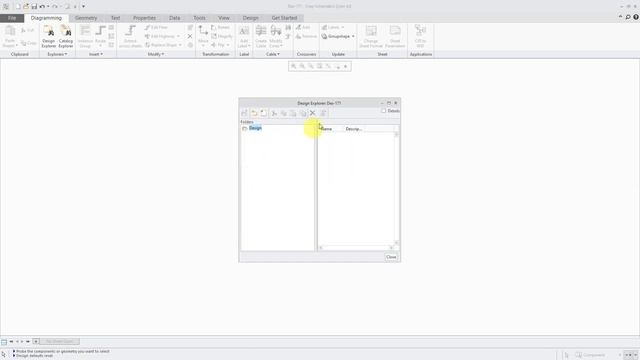
Task: Click the zoom out icon in graphics toolbar
Action: [302, 66]
